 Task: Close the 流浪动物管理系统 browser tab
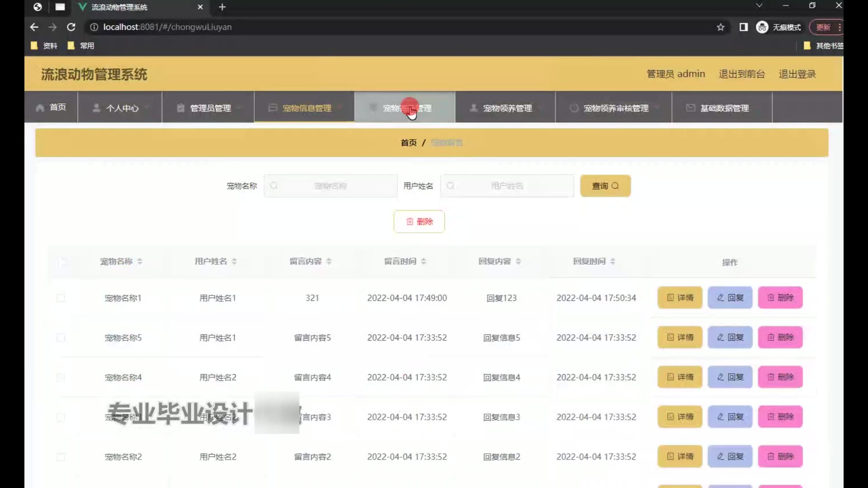point(200,7)
